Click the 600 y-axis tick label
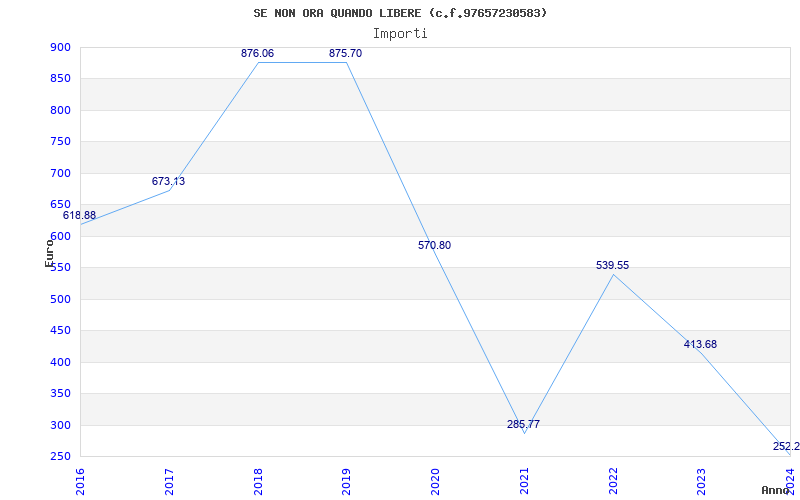Screen dimensions: 800x500 (60, 236)
